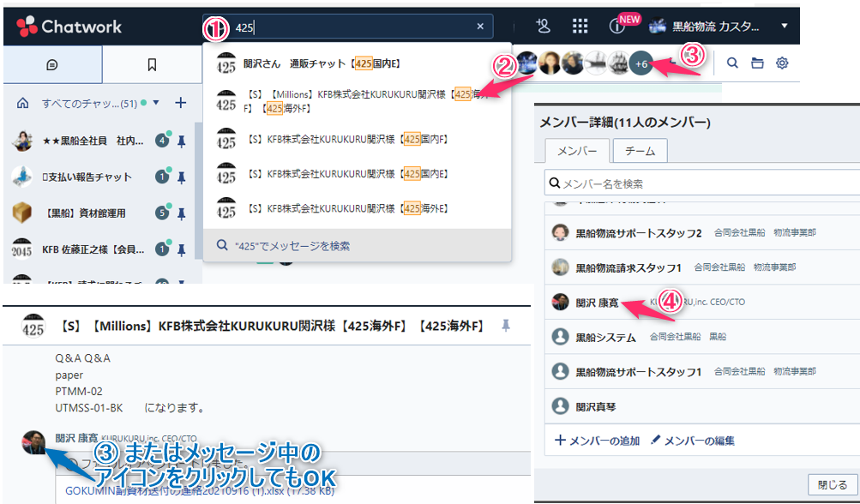The image size is (860, 504).
Task: Toggle pin on 支払い報告チャット
Action: point(182,177)
